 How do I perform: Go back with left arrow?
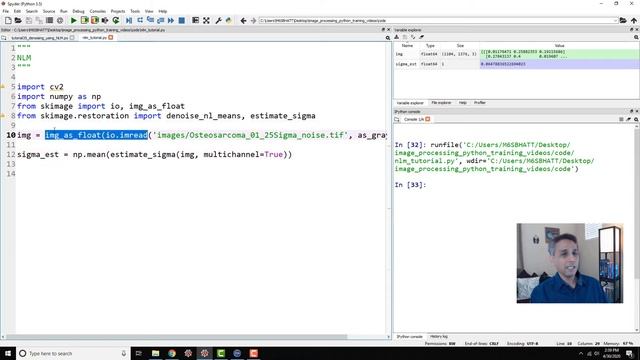pyautogui.click(x=243, y=20)
